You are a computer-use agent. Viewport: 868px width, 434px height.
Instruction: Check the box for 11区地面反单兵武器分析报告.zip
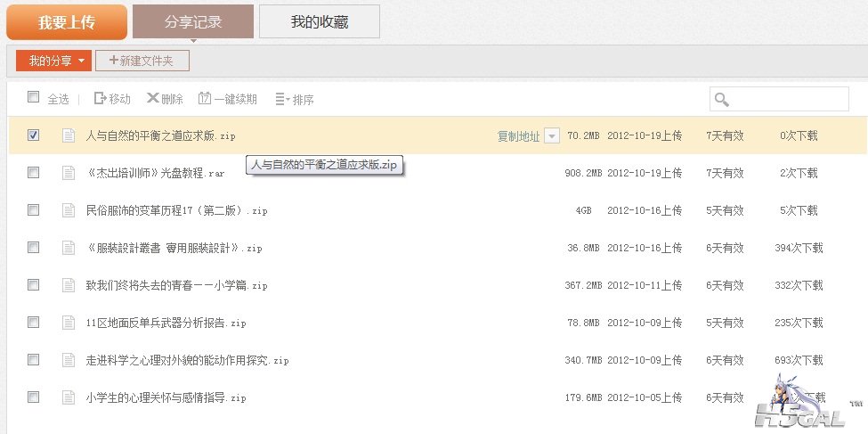coord(34,323)
